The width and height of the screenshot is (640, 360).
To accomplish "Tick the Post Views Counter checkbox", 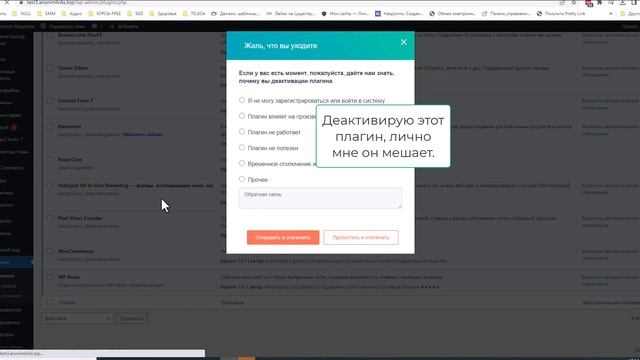I will point(50,218).
